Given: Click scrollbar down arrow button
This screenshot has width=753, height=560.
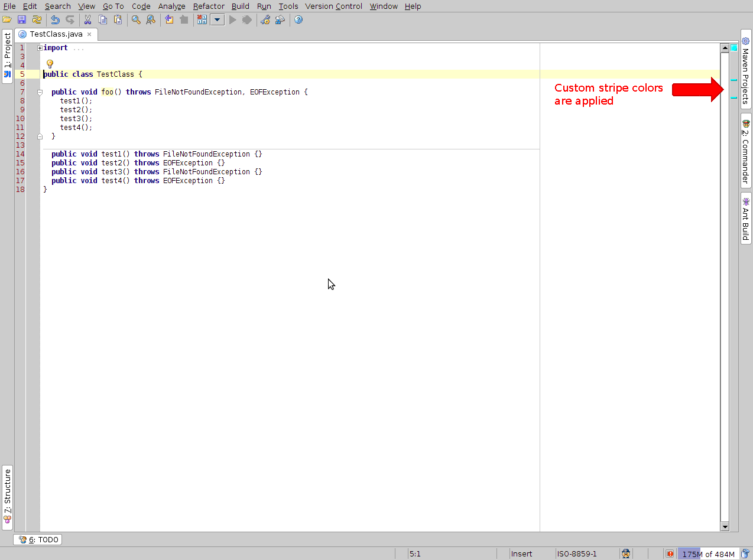Looking at the screenshot, I should (x=725, y=526).
